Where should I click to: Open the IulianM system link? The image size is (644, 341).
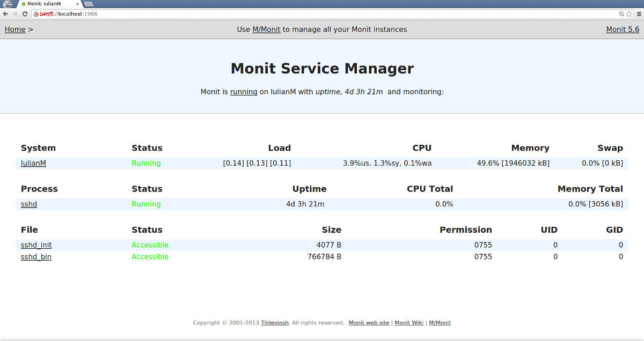33,163
